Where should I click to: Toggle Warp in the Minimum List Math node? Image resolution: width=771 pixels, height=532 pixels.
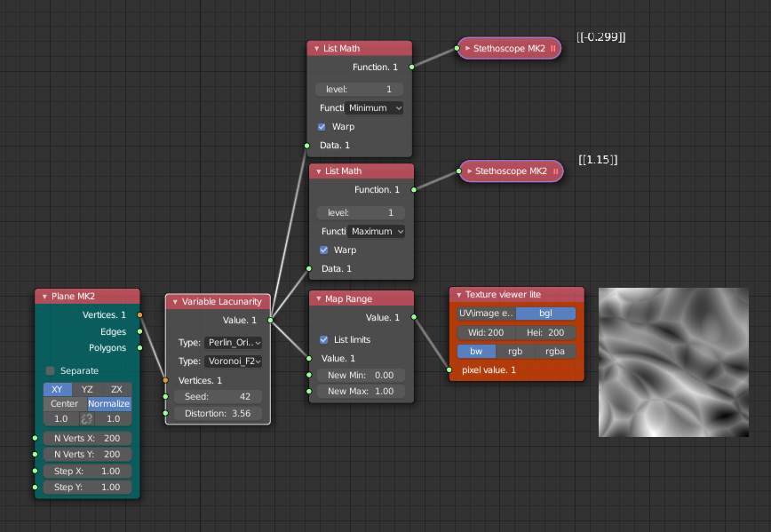pos(322,127)
